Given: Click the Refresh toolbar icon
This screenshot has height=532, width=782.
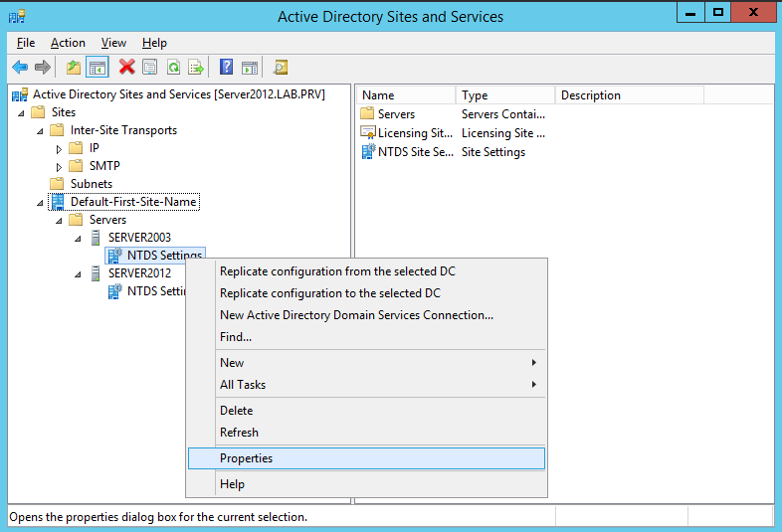Looking at the screenshot, I should 173,68.
